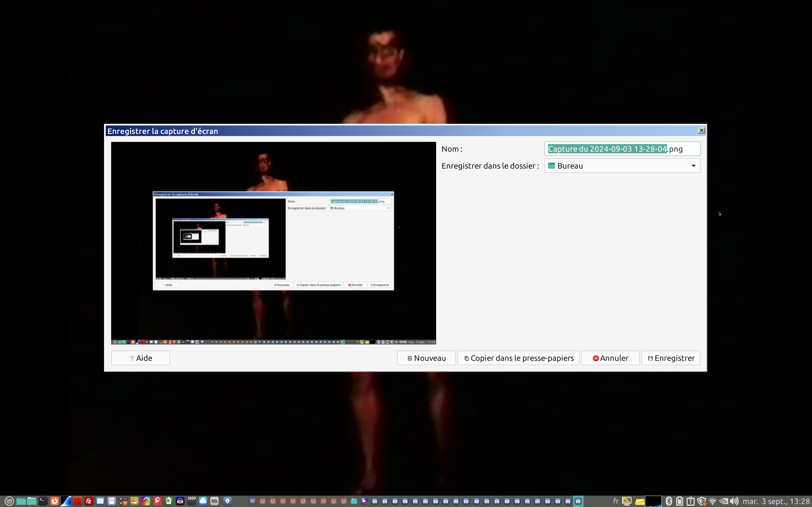Open the Linux Mint start menu
The height and width of the screenshot is (507, 812).
click(x=9, y=501)
